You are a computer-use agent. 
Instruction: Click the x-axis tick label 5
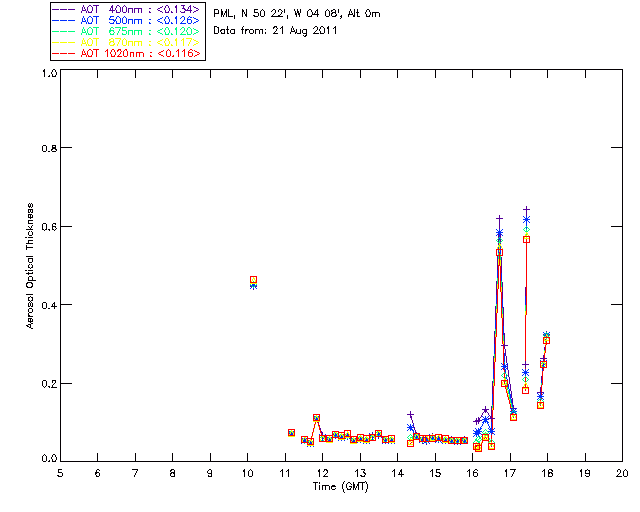[60, 473]
